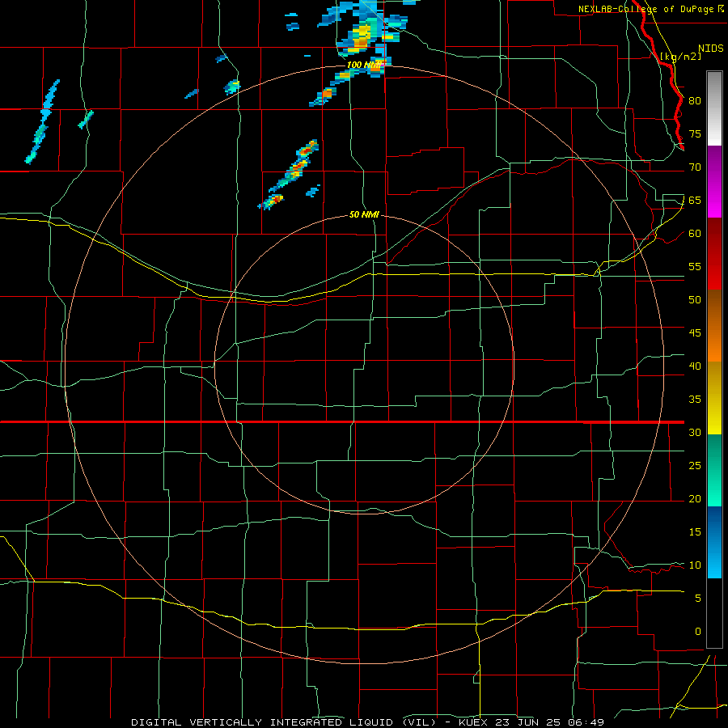This screenshot has height=728, width=728.
Task: Click the 75 value on the VIL scale
Action: click(695, 134)
